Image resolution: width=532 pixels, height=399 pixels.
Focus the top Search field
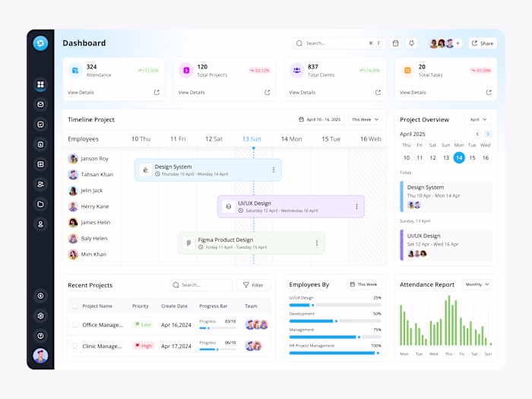(339, 43)
